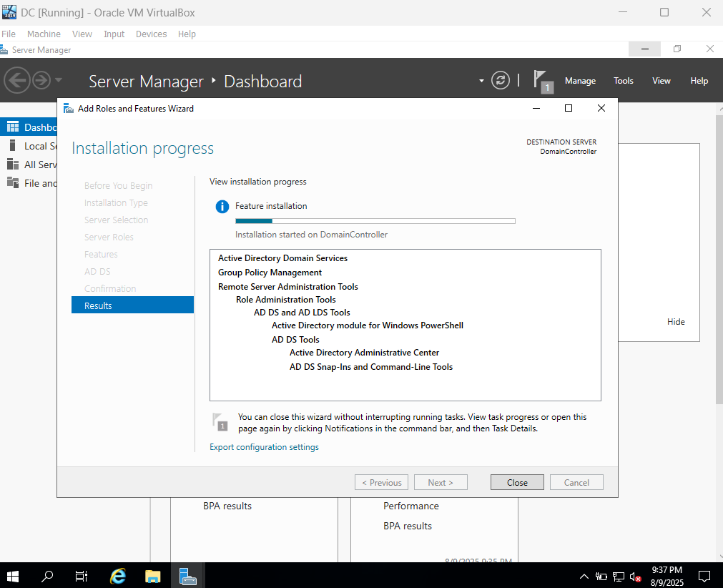Select the Server Selection wizard step
This screenshot has height=588, width=723.
point(116,220)
